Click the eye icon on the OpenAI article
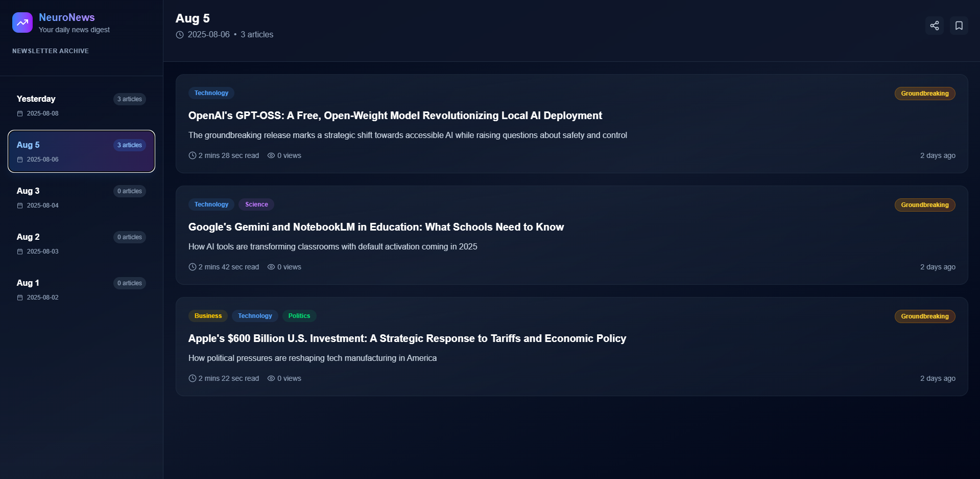980x479 pixels. coord(271,155)
